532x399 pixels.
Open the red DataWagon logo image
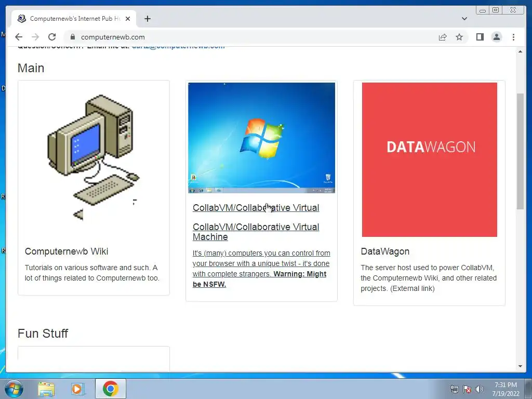430,159
